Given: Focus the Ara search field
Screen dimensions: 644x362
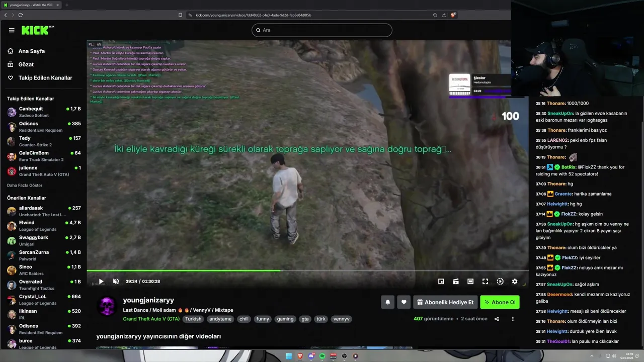Looking at the screenshot, I should coord(321,30).
